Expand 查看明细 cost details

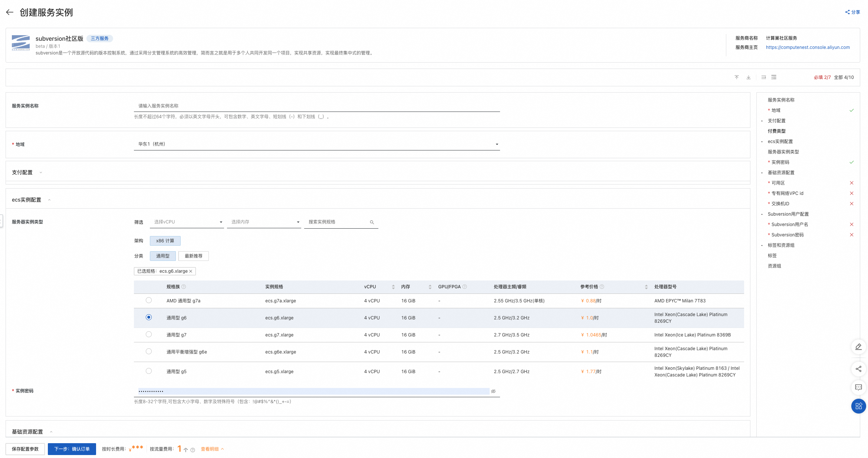(212, 449)
